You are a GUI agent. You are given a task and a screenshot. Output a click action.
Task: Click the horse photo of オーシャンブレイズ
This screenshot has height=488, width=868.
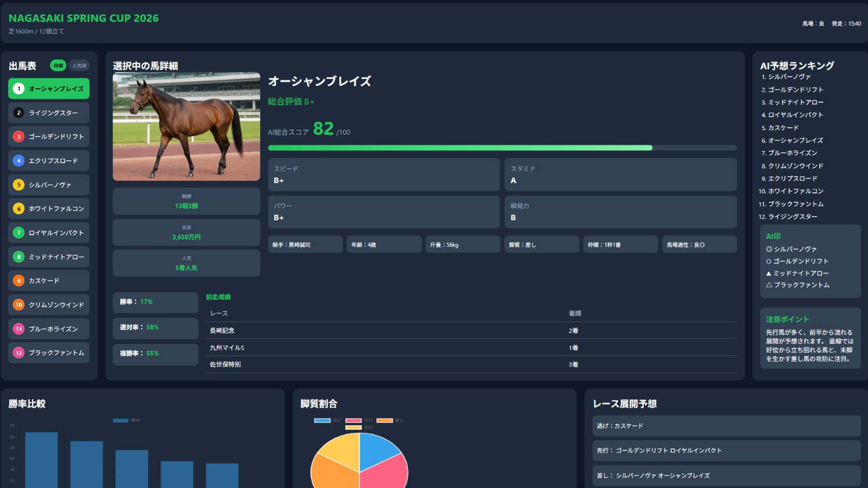pyautogui.click(x=186, y=126)
